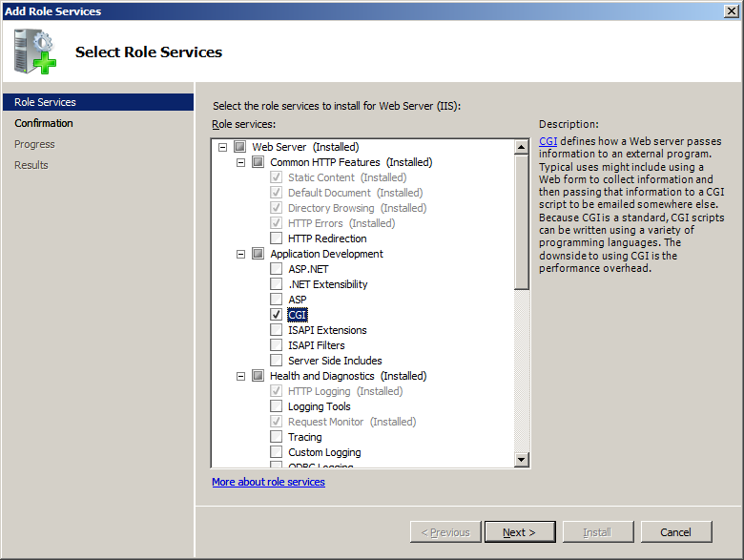This screenshot has width=744, height=560.
Task: Close the Add Role Services dialog
Action: click(733, 10)
